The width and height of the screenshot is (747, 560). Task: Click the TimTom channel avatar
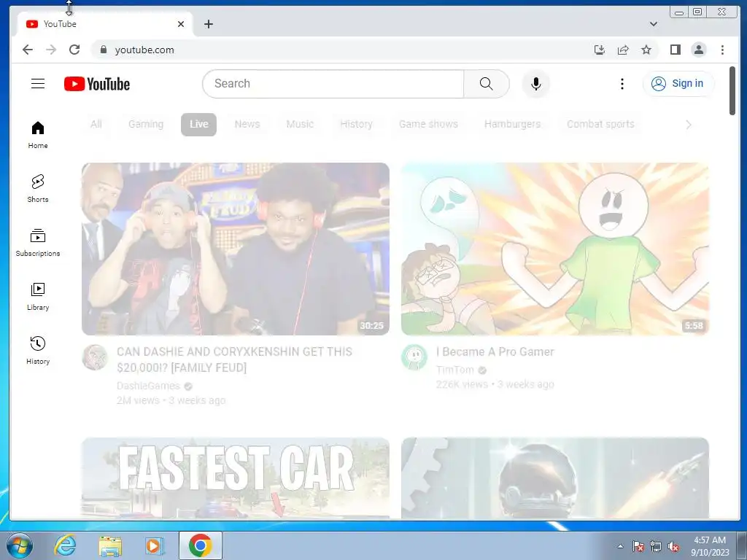pyautogui.click(x=414, y=357)
